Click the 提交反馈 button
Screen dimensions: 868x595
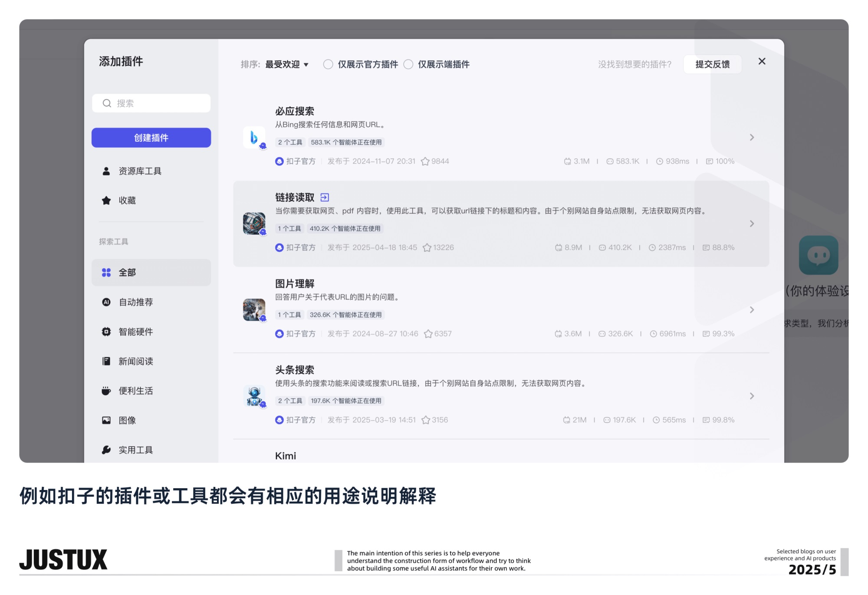[x=712, y=64]
